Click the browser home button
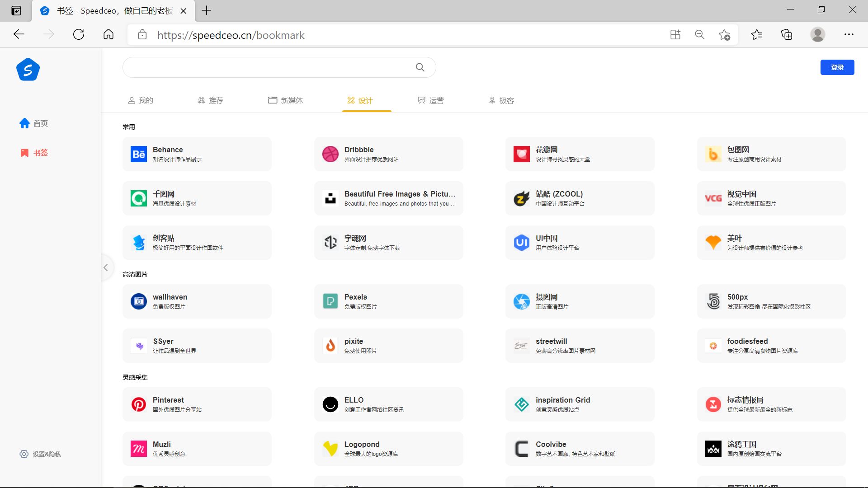The height and width of the screenshot is (488, 868). point(108,34)
